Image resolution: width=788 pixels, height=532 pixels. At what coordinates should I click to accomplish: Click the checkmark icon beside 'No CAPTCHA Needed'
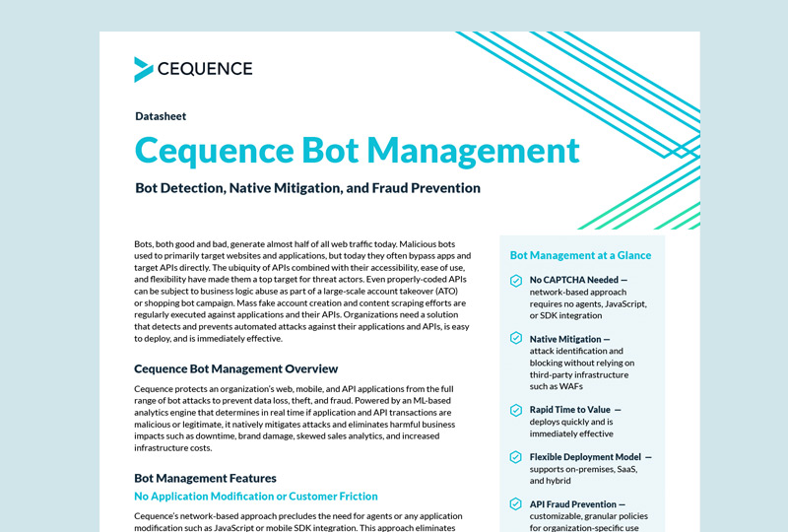(516, 281)
